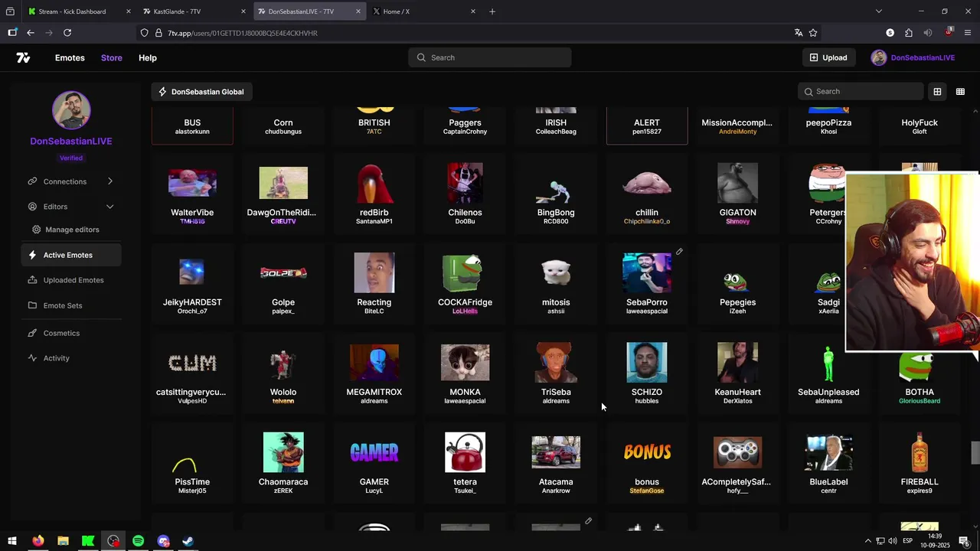
Task: Open Steam from the taskbar
Action: tap(188, 541)
